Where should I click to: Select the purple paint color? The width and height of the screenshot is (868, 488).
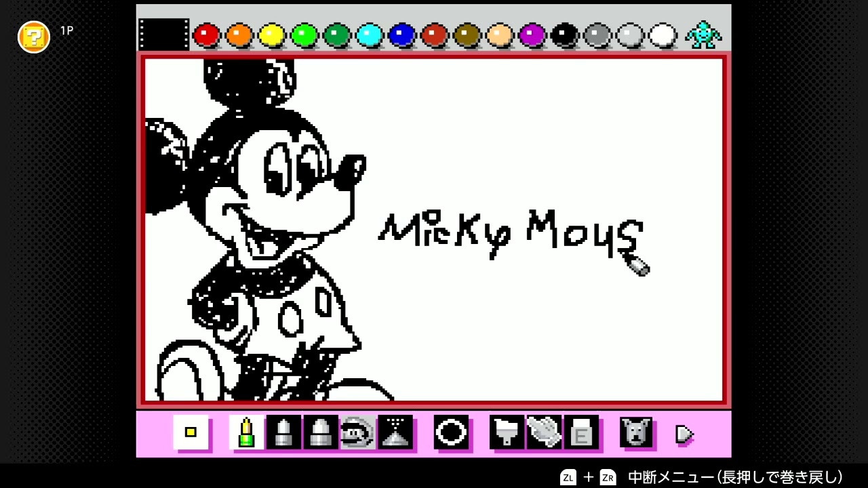pyautogui.click(x=532, y=35)
